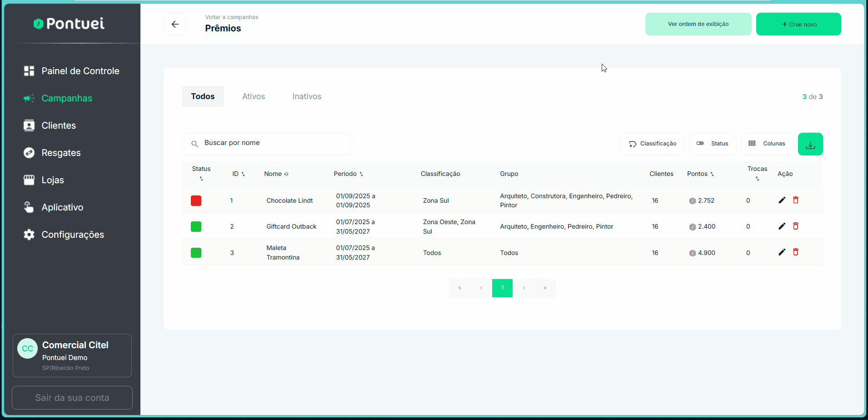This screenshot has width=868, height=420.
Task: Toggle green status of Giftcard Outback
Action: pyautogui.click(x=196, y=226)
